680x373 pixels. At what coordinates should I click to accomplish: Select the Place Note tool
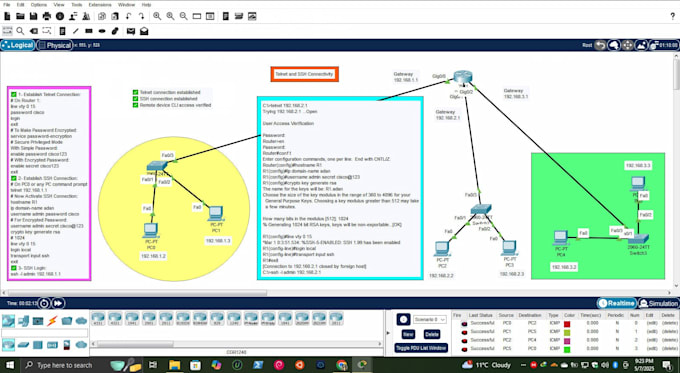(62, 31)
